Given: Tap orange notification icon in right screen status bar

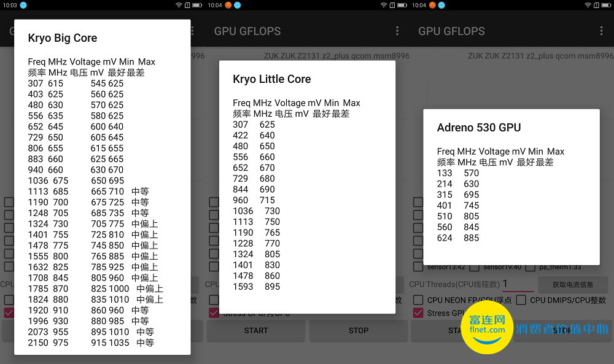Looking at the screenshot, I should 432,5.
